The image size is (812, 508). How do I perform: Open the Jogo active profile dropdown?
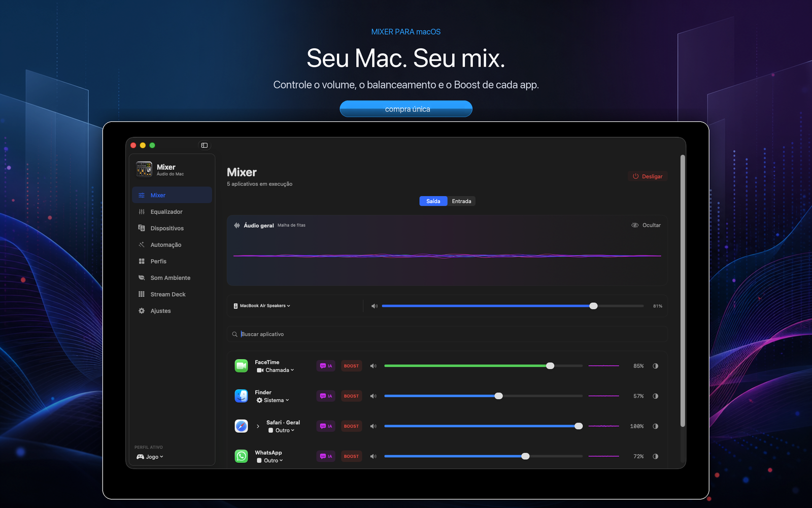click(150, 457)
